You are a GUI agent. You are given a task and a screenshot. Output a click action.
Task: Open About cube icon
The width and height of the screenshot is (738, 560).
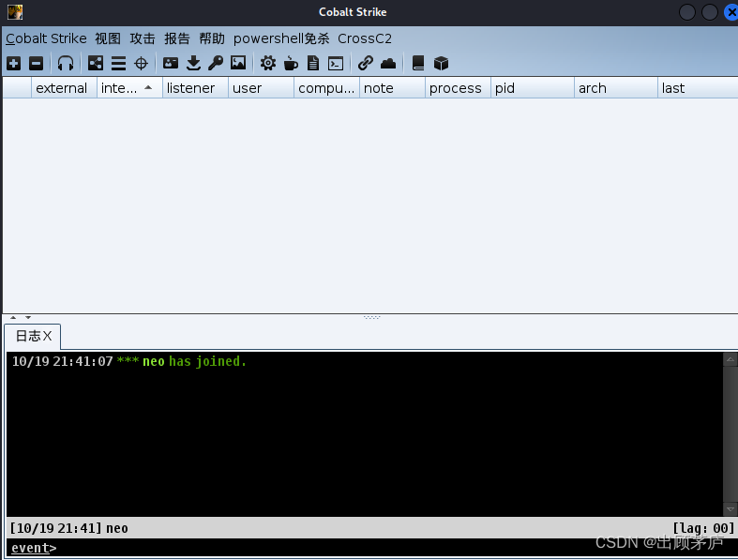point(441,63)
